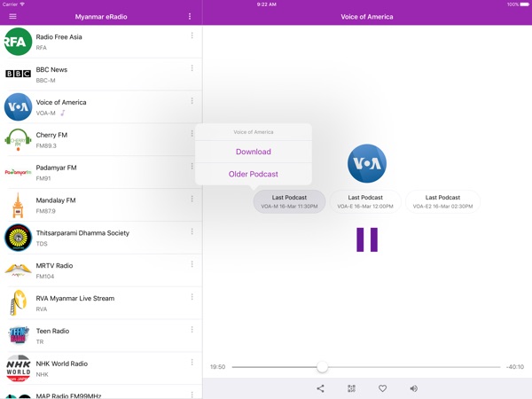Click the Padamyar FM logo
The image size is (532, 399).
pyautogui.click(x=18, y=172)
